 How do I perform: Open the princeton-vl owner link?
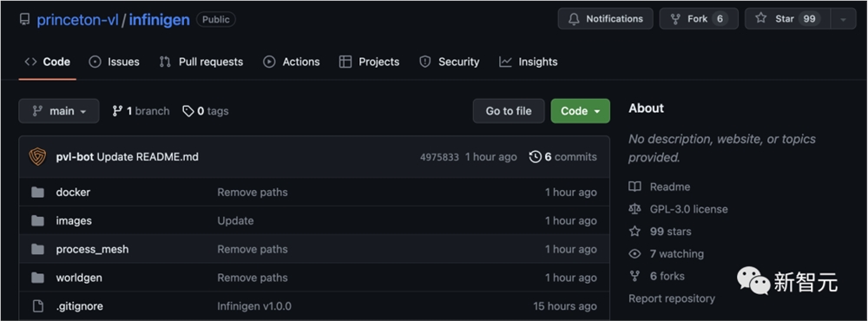(77, 20)
